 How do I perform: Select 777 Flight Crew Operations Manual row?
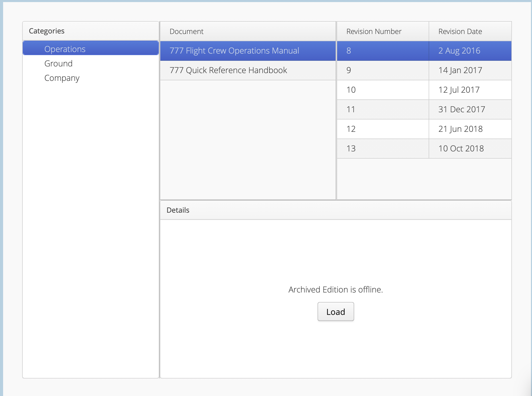tap(234, 50)
